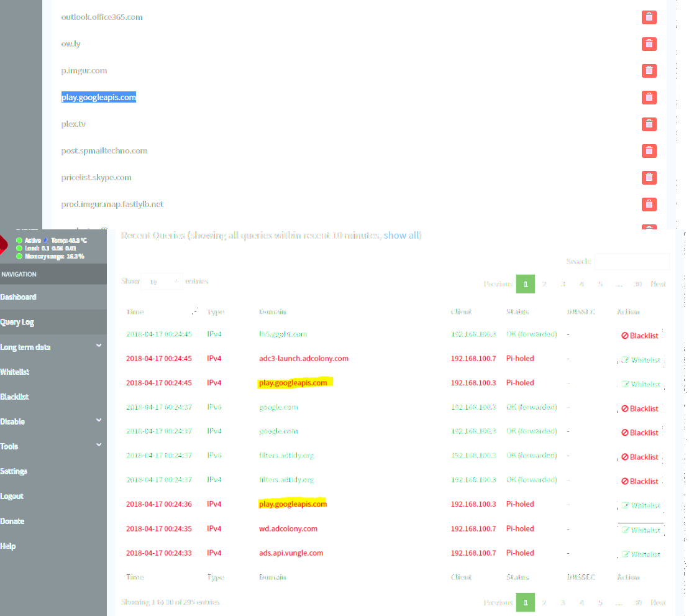Expand the Disable sidebar submenu

coord(51,421)
